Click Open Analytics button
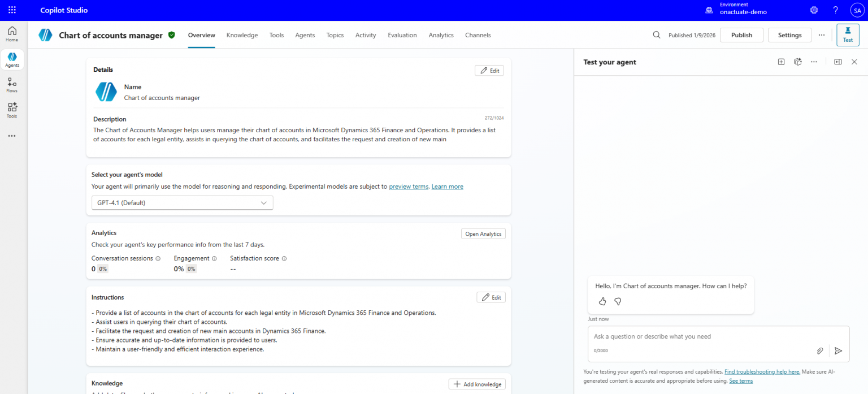This screenshot has height=394, width=868. point(483,234)
